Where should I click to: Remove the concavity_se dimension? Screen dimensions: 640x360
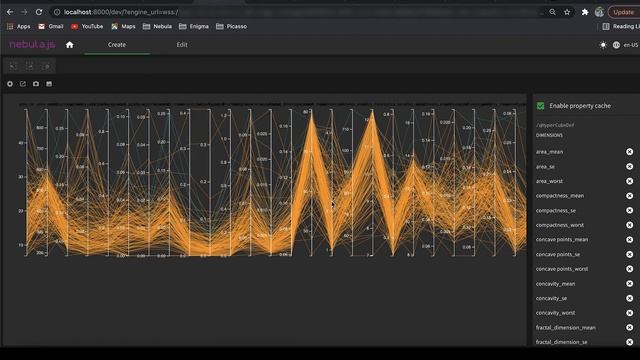629,298
